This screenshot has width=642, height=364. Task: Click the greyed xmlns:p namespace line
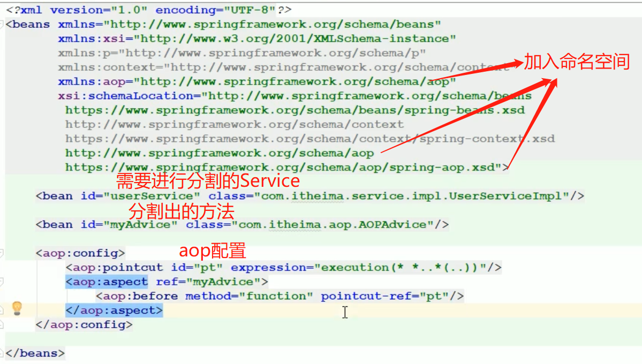tap(241, 53)
